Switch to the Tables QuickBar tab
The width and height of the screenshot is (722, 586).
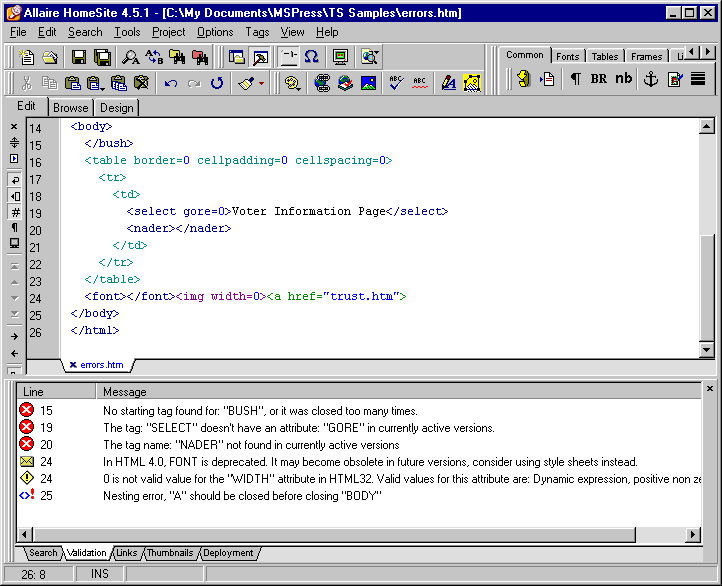(605, 56)
